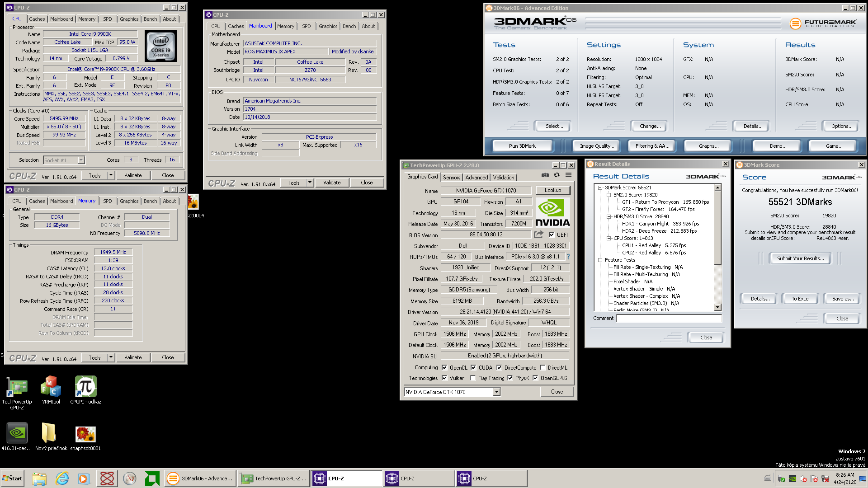This screenshot has width=868, height=488.
Task: Click To Excel button in Score window
Action: pos(800,299)
